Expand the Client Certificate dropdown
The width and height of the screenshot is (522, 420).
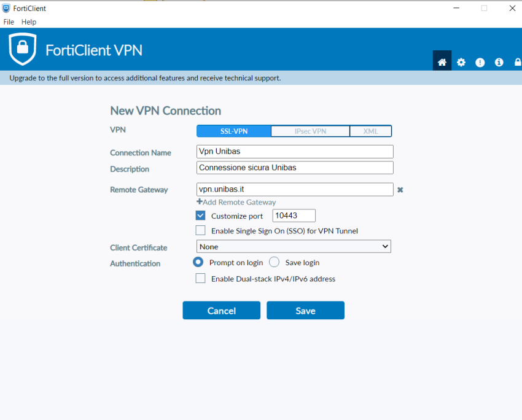[x=294, y=247]
